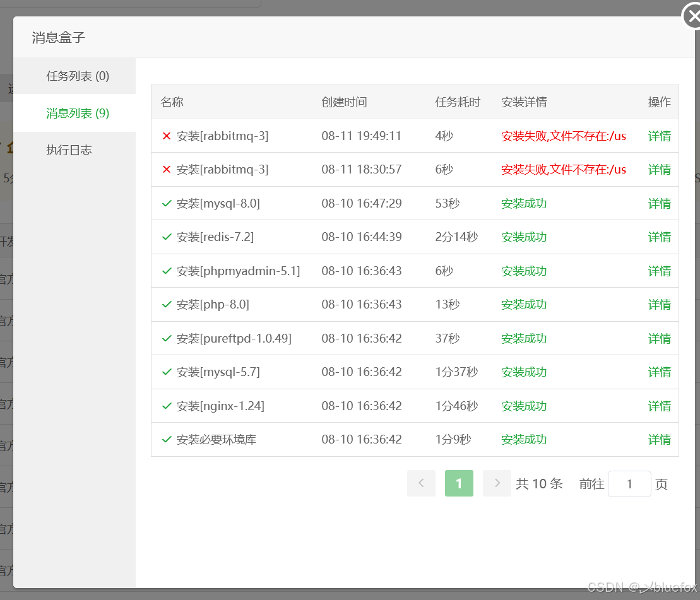Click the 53秒 duration cell
This screenshot has height=600, width=700.
[448, 203]
